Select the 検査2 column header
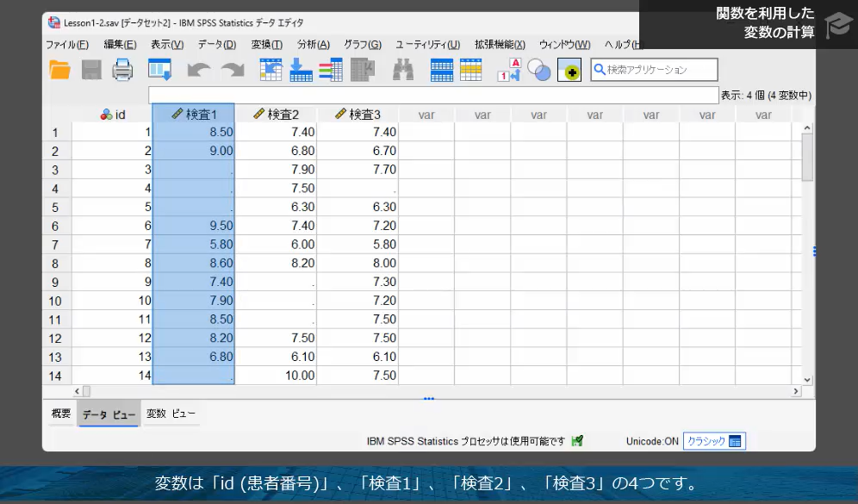The height and width of the screenshot is (504, 858). point(276,114)
